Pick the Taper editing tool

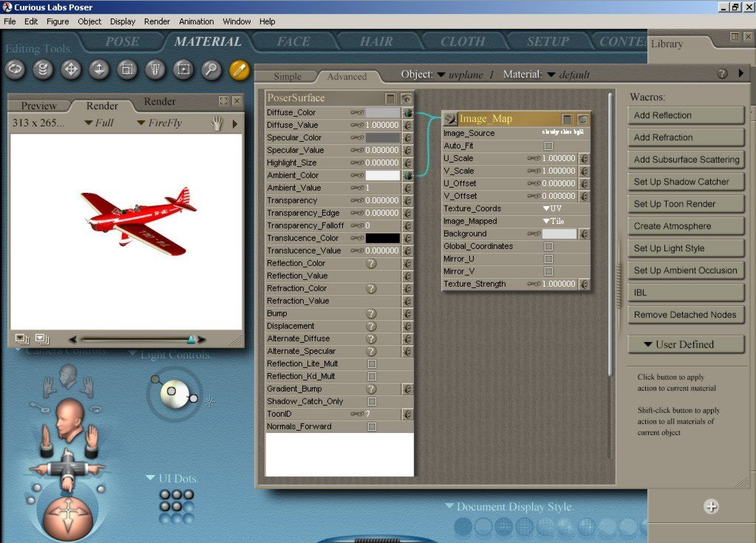[155, 69]
